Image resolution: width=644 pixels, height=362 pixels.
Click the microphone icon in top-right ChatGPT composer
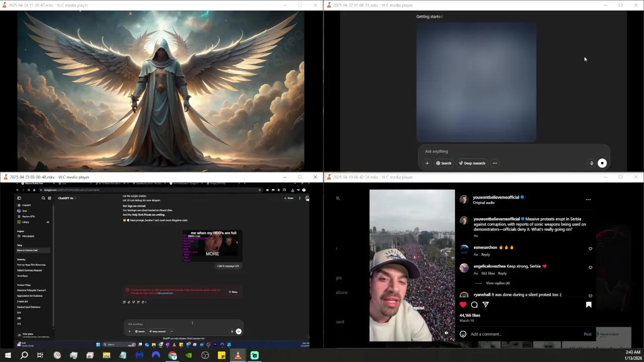pos(592,163)
